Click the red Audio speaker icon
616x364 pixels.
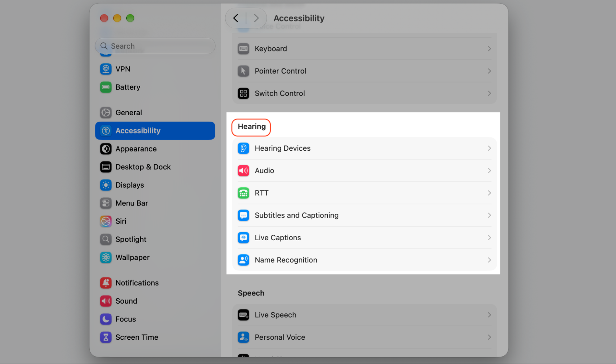coord(243,171)
